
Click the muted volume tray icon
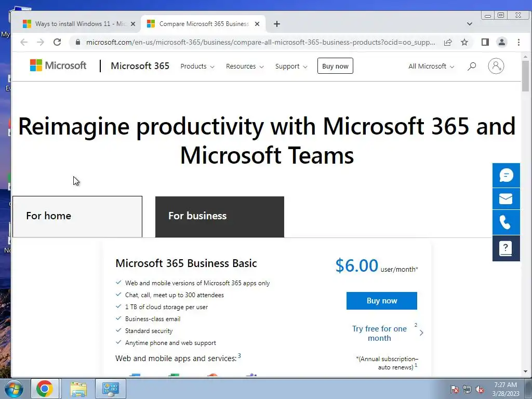click(480, 389)
